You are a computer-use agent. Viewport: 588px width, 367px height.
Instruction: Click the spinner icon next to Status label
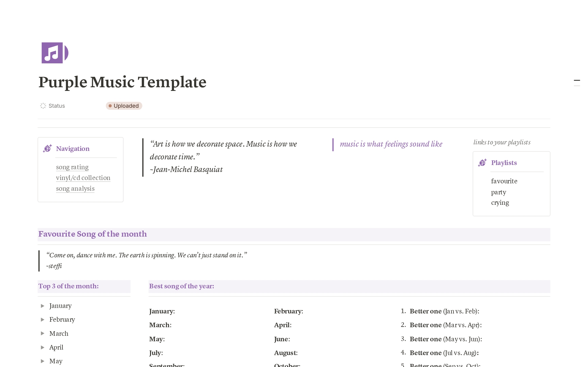(43, 106)
